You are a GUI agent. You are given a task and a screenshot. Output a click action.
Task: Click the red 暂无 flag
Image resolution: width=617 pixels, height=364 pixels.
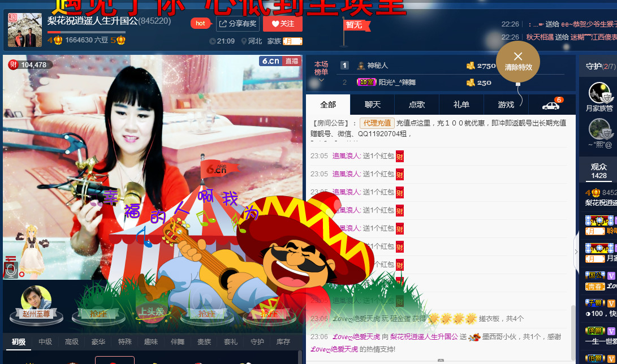[x=357, y=25]
